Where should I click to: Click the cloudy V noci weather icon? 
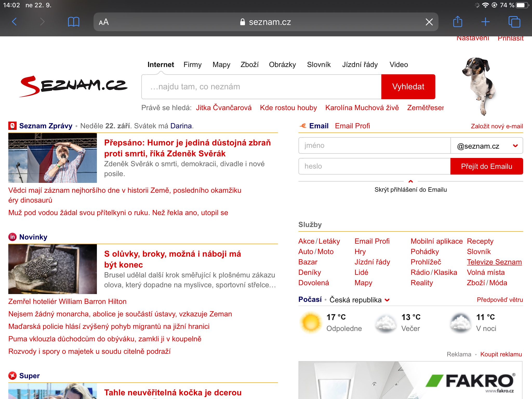pos(461,323)
